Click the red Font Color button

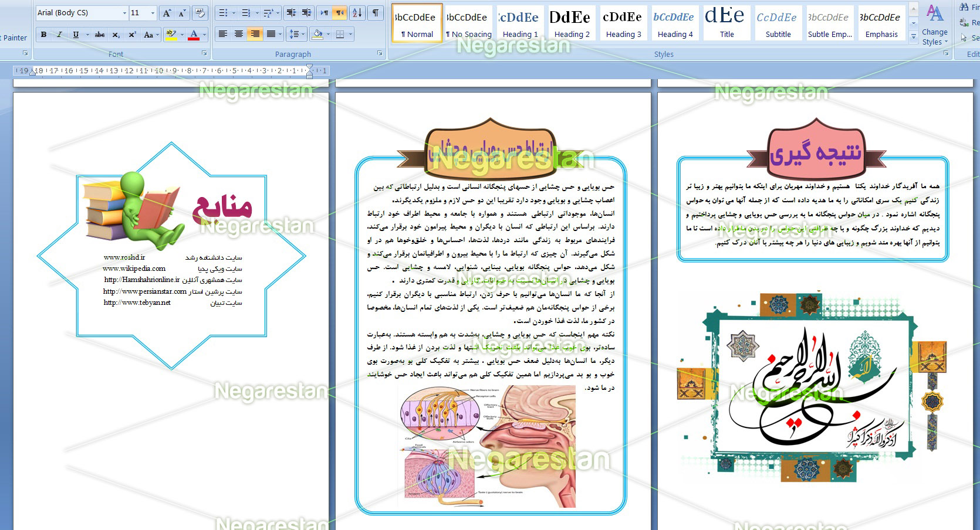click(x=194, y=35)
